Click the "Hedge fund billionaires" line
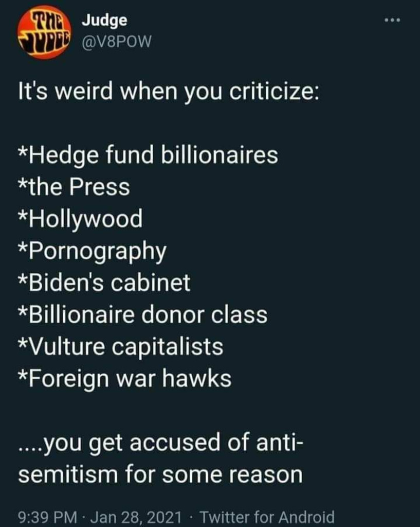 (x=148, y=155)
